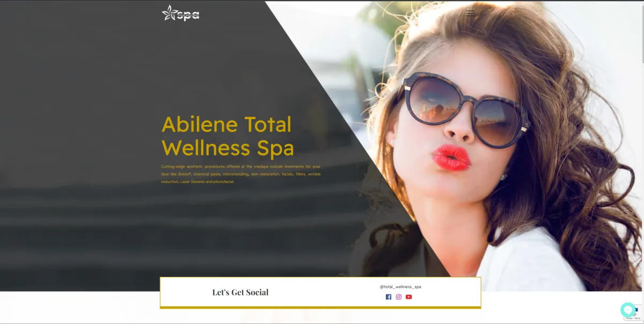Click the "Let's Get Social" heading
Screen dimensions: 644x324
240,292
